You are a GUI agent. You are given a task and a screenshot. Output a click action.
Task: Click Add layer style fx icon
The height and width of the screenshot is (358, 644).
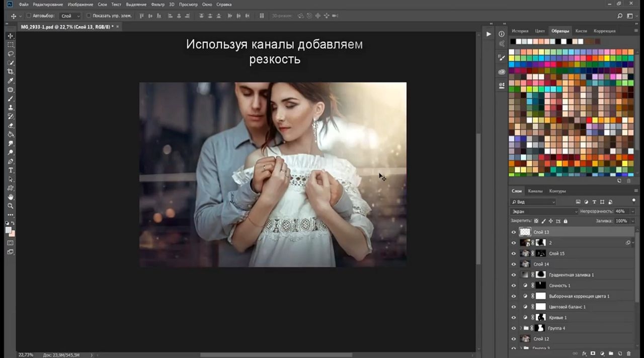[585, 354]
